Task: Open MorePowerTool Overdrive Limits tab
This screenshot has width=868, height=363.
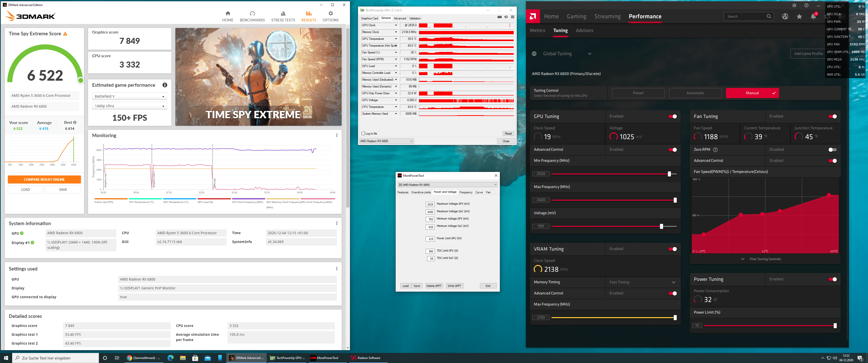Action: [x=421, y=193]
